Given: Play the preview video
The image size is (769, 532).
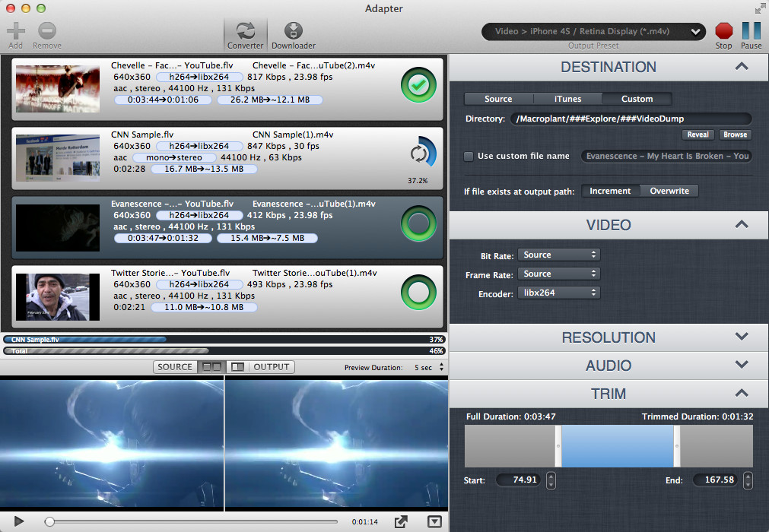Looking at the screenshot, I should 19,521.
